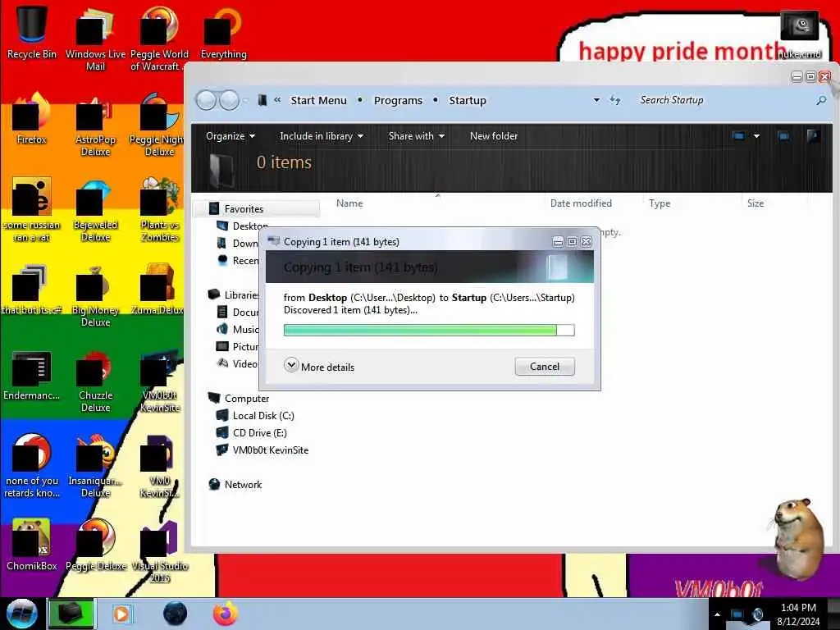The image size is (840, 630).
Task: Click the Explorer Forward button
Action: (x=230, y=100)
